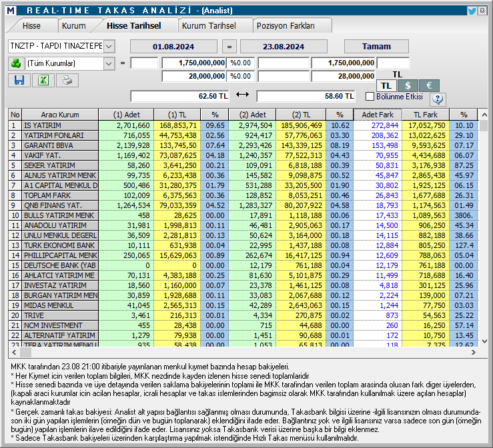Click TL Fark value 13,022,625
This screenshot has height=448, width=493.
[x=427, y=135]
